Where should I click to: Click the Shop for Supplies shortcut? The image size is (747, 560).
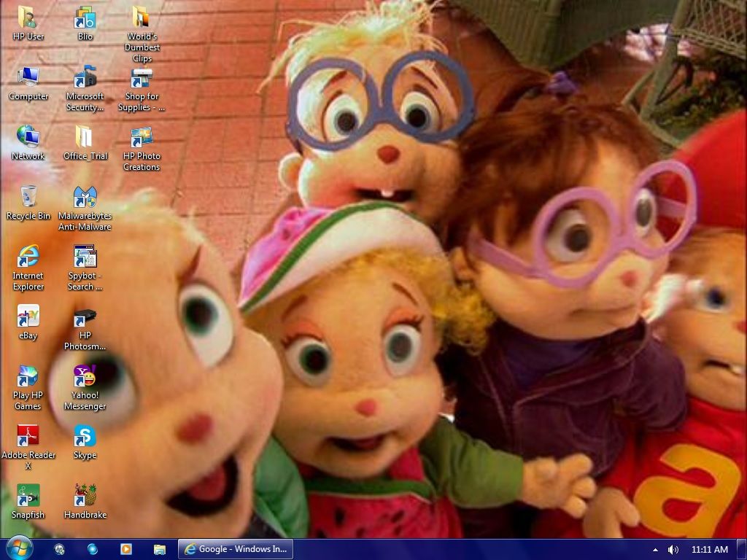point(142,88)
